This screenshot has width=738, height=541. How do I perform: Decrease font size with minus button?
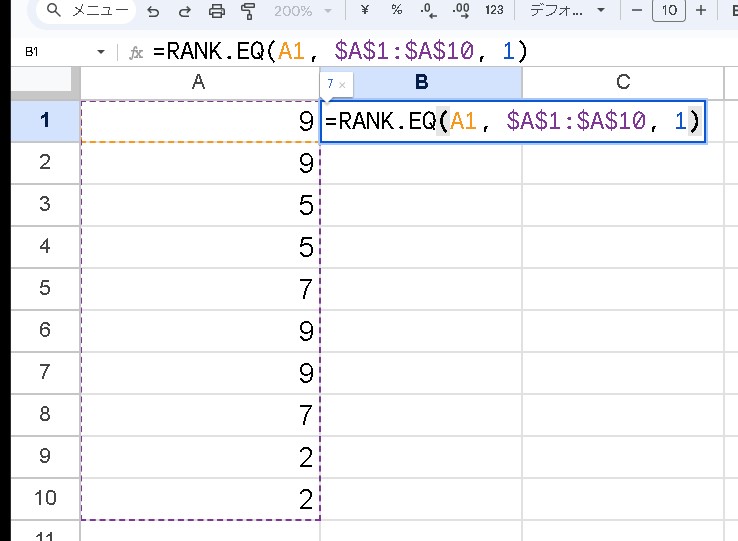(637, 10)
